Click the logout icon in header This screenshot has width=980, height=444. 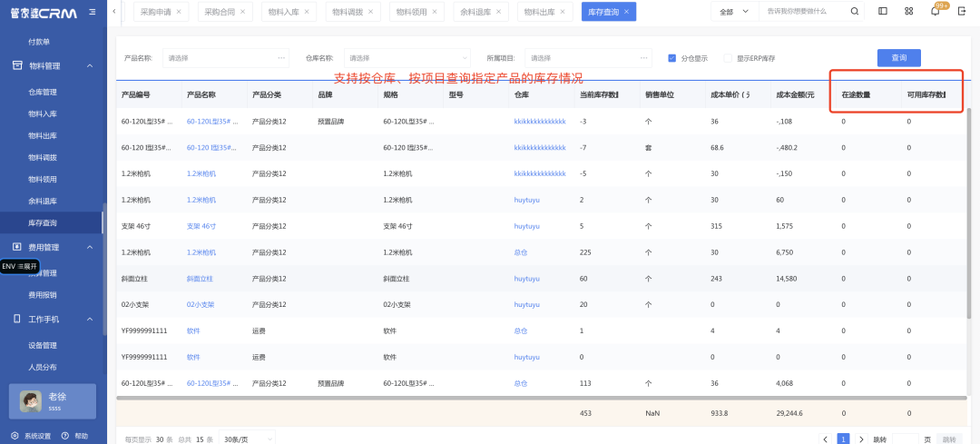point(962,11)
